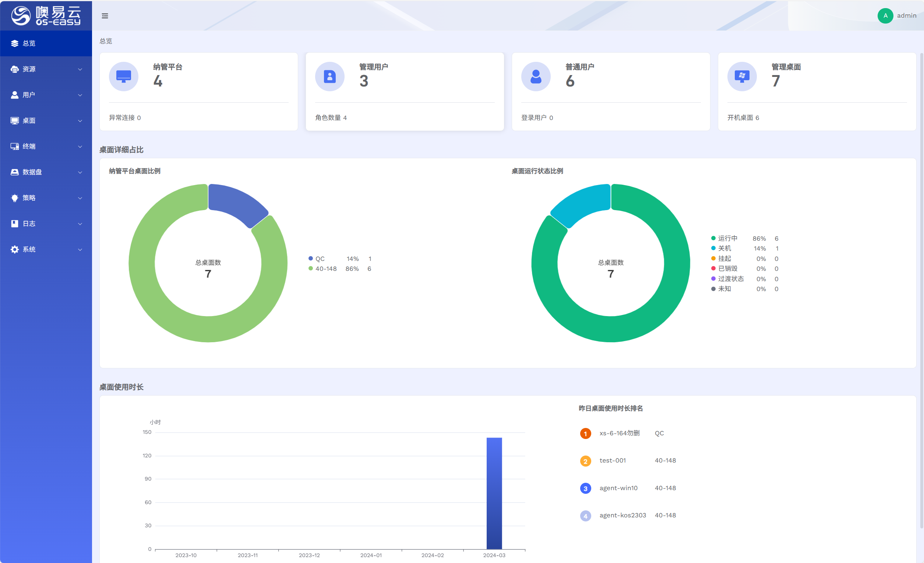Image resolution: width=924 pixels, height=563 pixels.
Task: Click the admin avatar circle
Action: (x=885, y=16)
